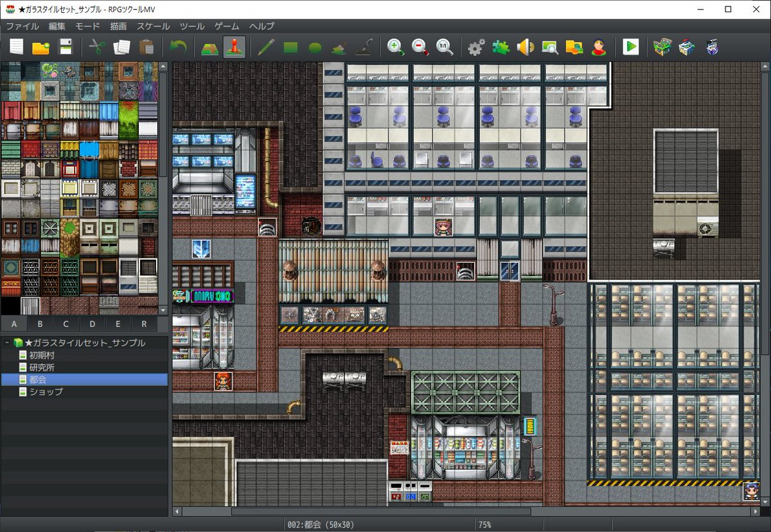Set map zoom to actual size 1:1
The height and width of the screenshot is (532, 771).
pos(445,47)
